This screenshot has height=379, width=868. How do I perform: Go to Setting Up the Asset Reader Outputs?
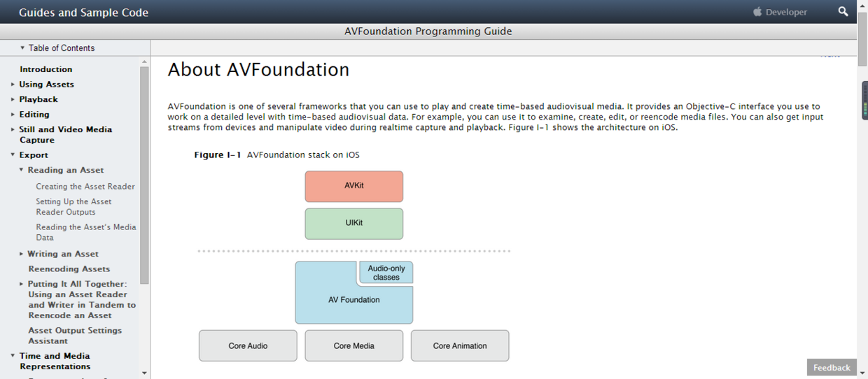pos(73,206)
